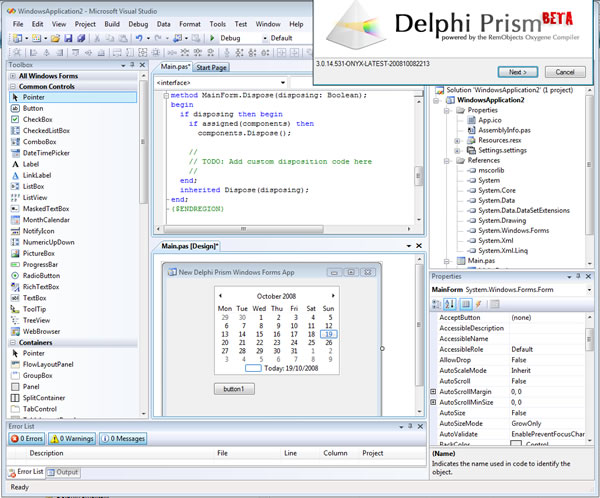Expand the All Windows Forms toolbox group
Image resolution: width=600 pixels, height=498 pixels.
pyautogui.click(x=13, y=76)
